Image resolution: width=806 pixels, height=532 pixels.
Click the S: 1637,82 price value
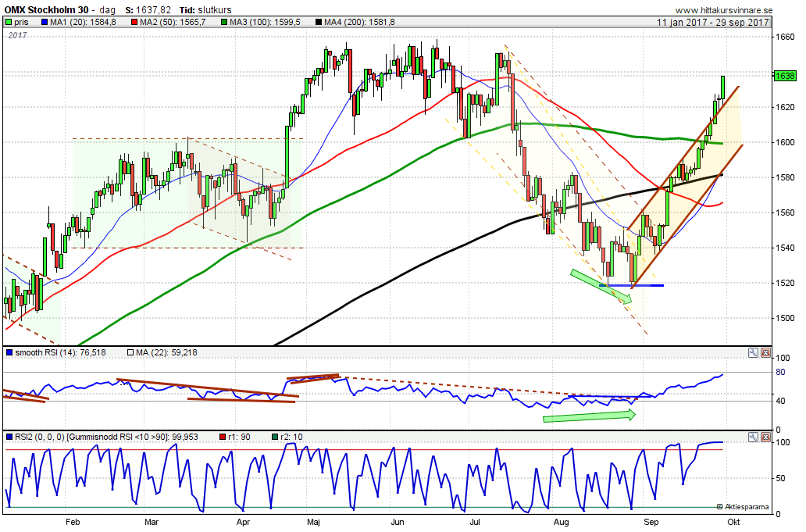point(148,10)
